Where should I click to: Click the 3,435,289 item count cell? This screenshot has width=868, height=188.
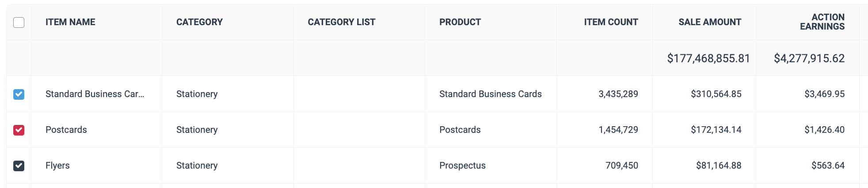coord(618,94)
